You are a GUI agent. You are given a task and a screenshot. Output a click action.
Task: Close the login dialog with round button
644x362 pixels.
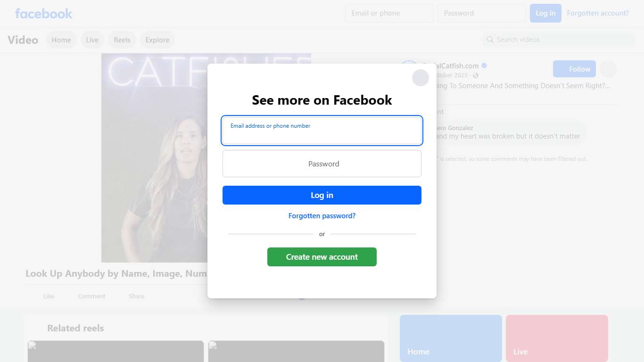420,78
